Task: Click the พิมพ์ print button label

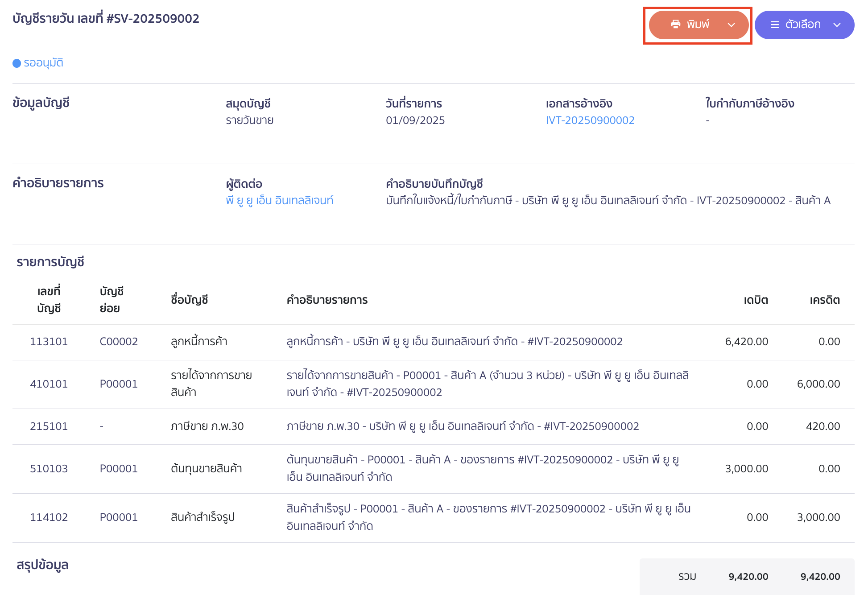Action: click(698, 24)
